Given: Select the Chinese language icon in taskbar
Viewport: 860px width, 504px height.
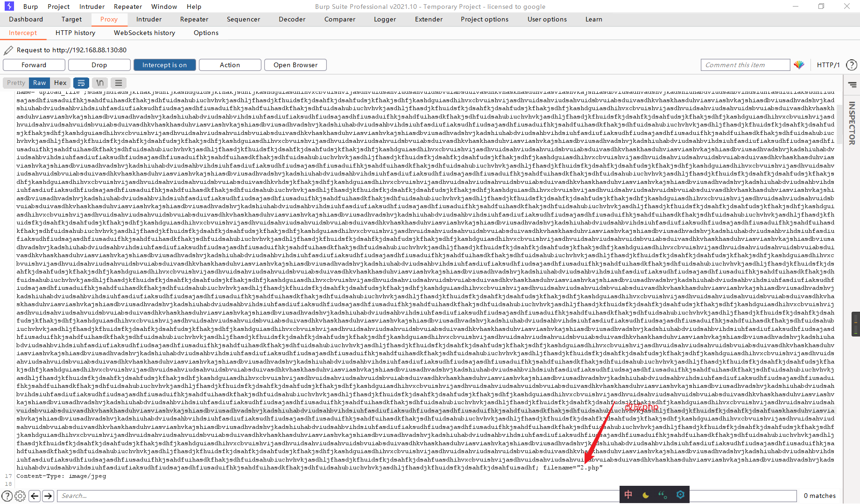Looking at the screenshot, I should [x=628, y=494].
